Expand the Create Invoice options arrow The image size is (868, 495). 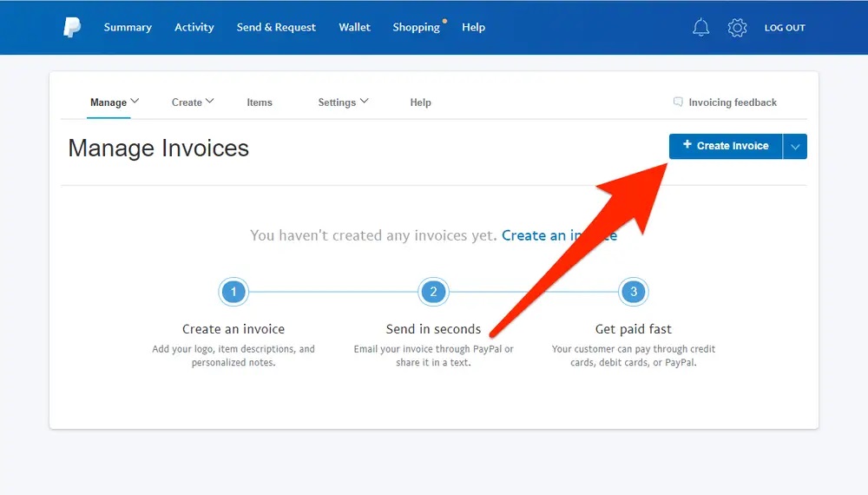point(795,147)
